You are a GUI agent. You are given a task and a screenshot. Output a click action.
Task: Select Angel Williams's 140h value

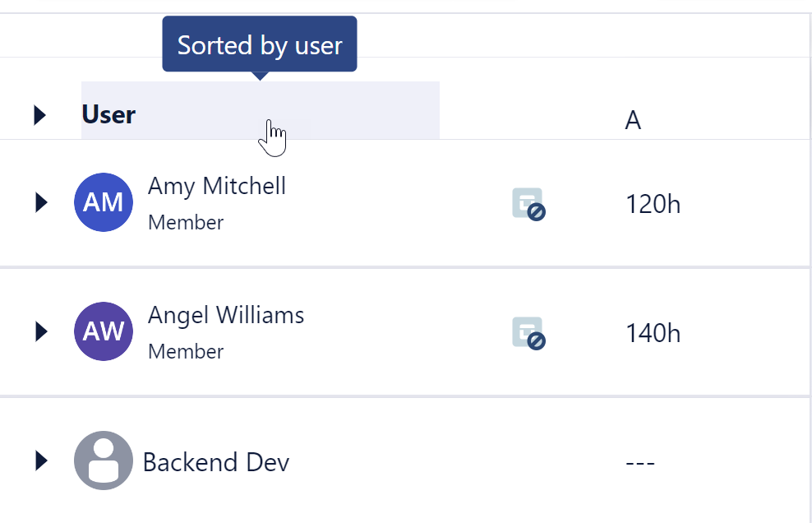coord(653,333)
